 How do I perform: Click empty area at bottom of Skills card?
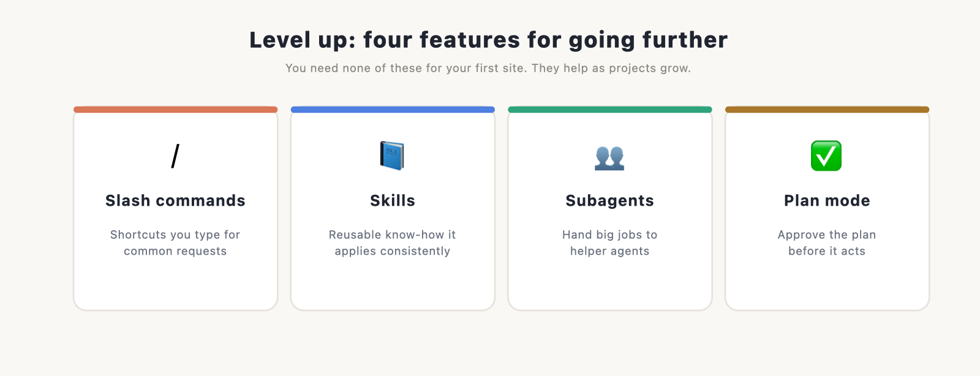pos(393,285)
